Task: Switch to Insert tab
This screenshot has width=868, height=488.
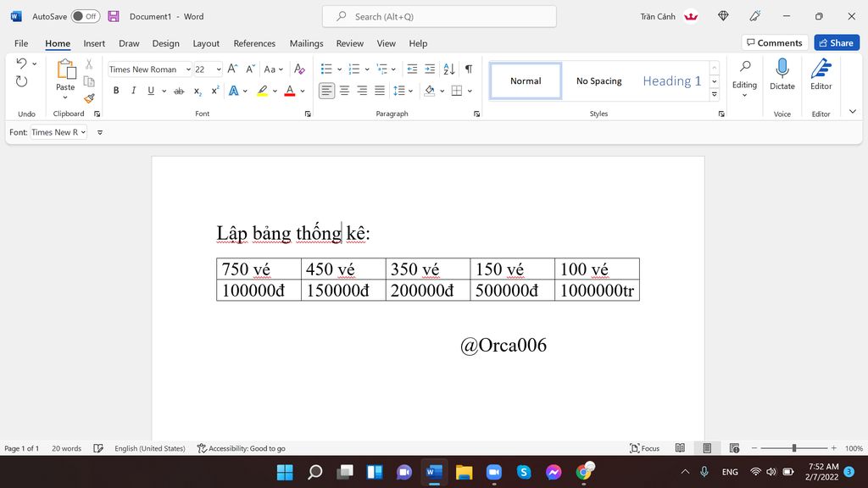Action: click(x=94, y=43)
